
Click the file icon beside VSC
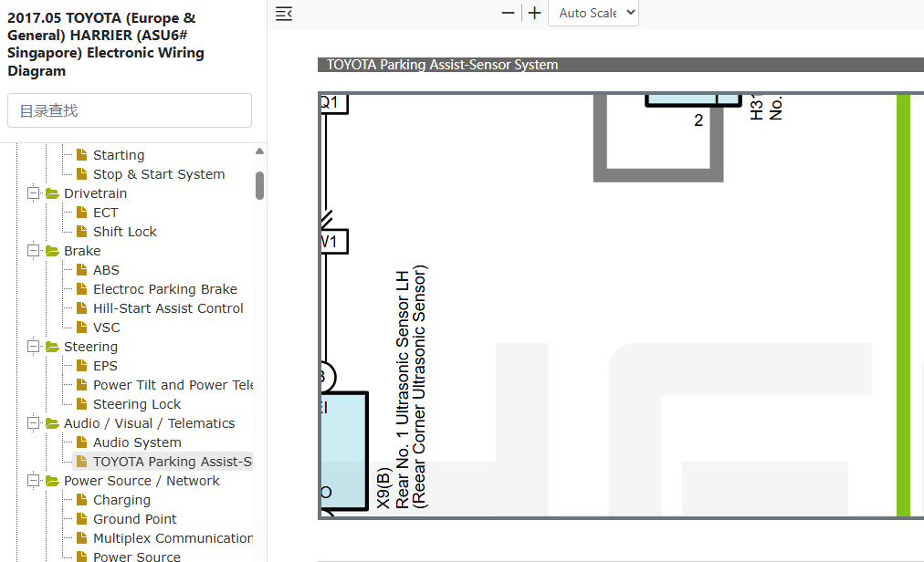(x=82, y=327)
